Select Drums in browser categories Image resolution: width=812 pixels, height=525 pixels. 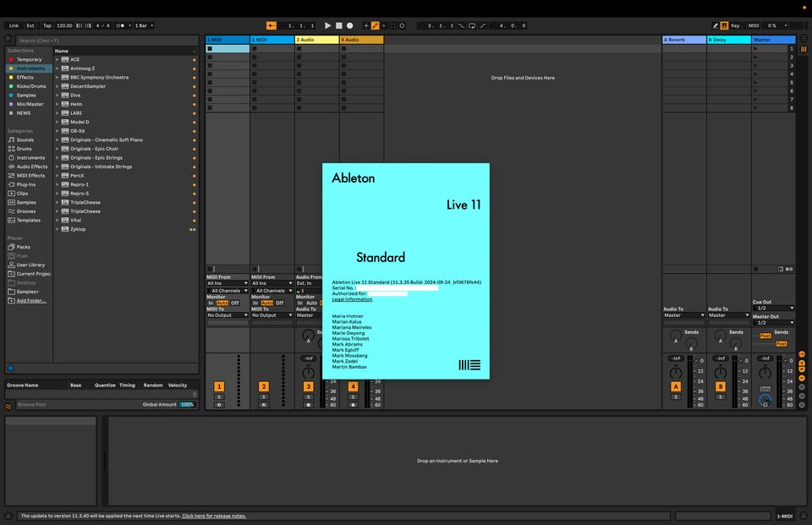click(x=25, y=149)
